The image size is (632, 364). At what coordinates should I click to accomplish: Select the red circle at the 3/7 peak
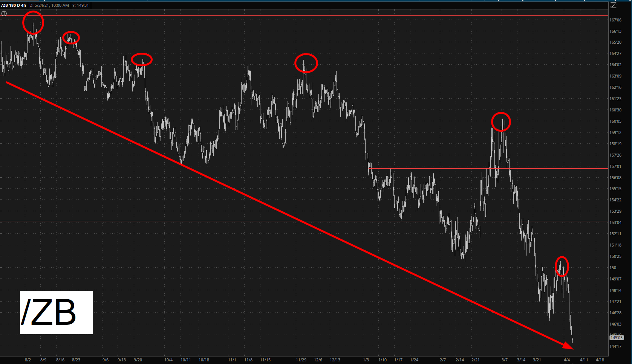click(x=501, y=122)
